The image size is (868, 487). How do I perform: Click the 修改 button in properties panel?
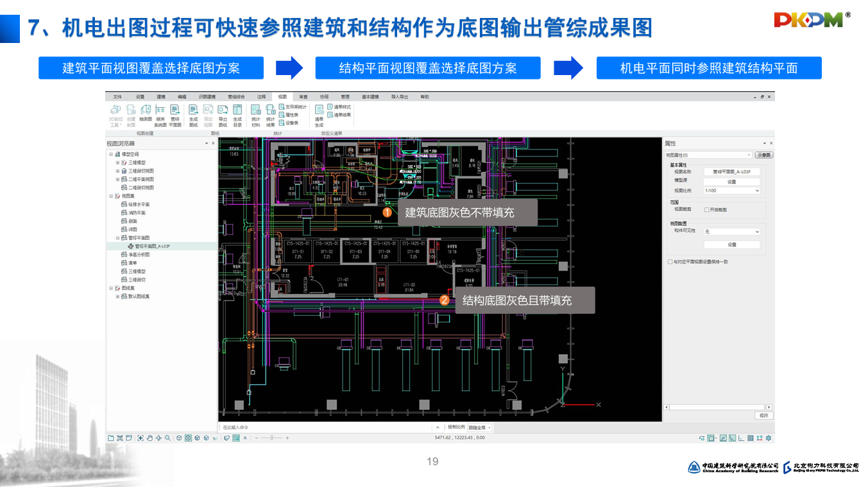point(763,416)
